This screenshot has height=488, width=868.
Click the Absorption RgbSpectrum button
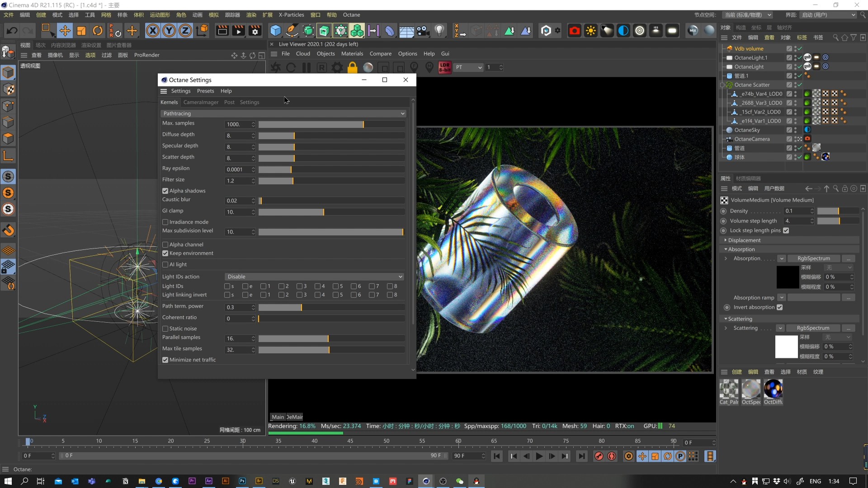click(x=814, y=258)
